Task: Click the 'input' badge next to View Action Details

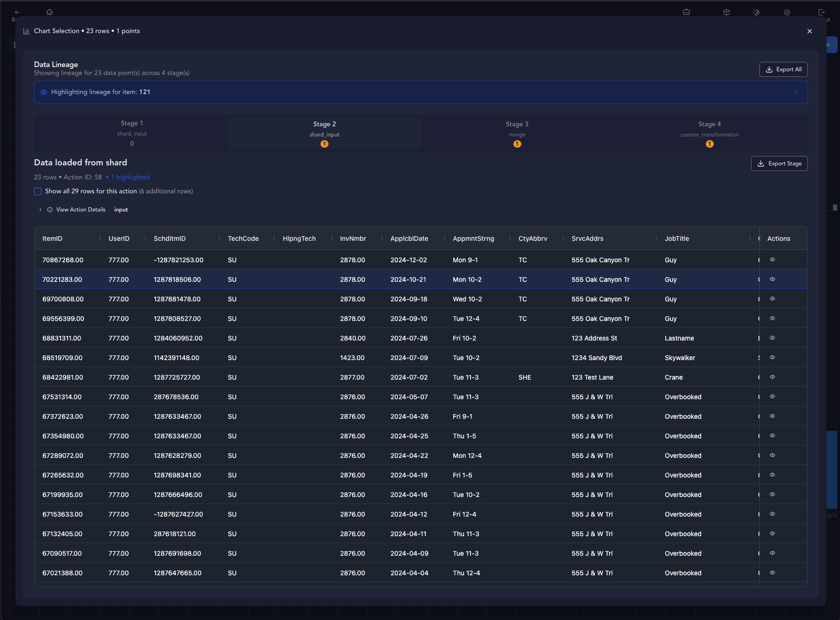Action: coord(121,210)
